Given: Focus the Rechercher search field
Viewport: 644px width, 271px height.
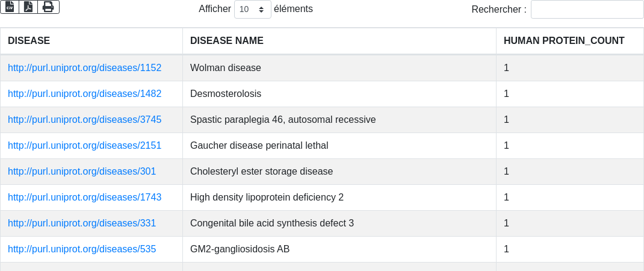Looking at the screenshot, I should 587,9.
